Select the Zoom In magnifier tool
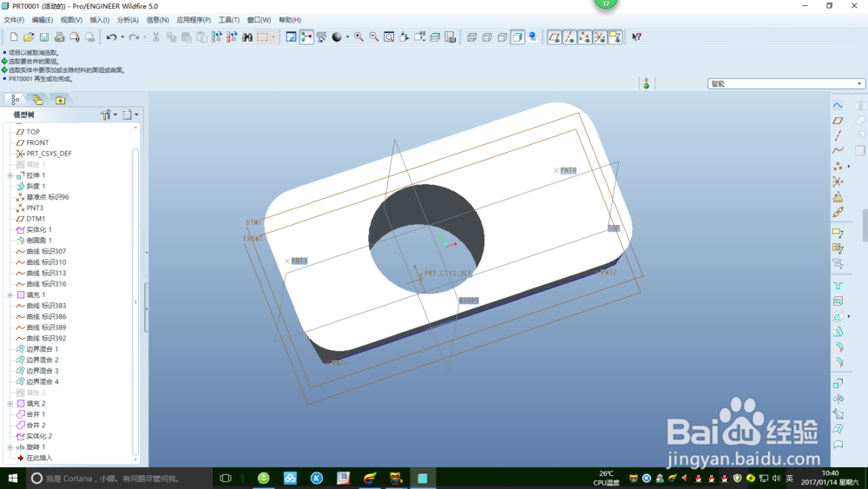Image resolution: width=868 pixels, height=489 pixels. click(x=358, y=37)
